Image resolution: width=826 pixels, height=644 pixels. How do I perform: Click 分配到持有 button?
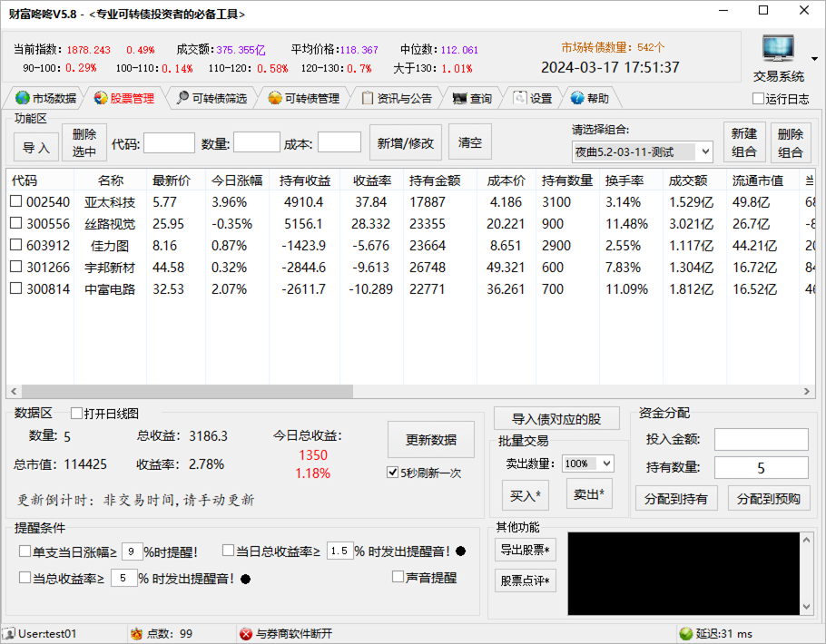coord(676,499)
